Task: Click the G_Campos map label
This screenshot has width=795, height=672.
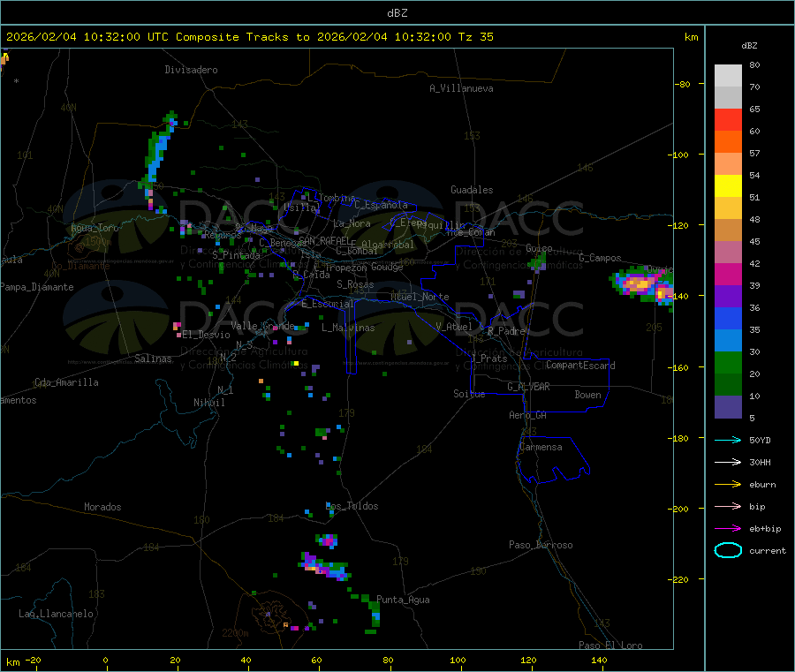Action: pyautogui.click(x=600, y=258)
